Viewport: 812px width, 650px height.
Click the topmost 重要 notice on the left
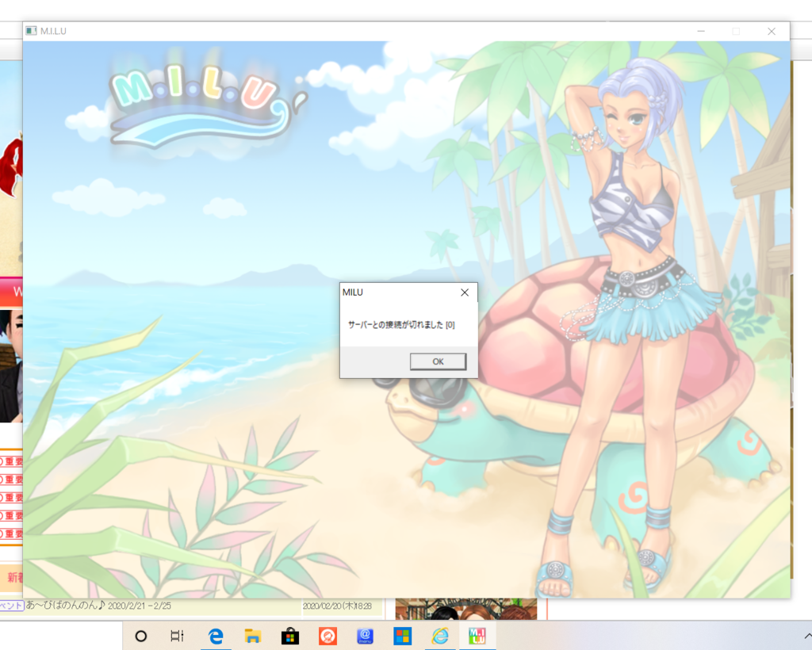(12, 461)
